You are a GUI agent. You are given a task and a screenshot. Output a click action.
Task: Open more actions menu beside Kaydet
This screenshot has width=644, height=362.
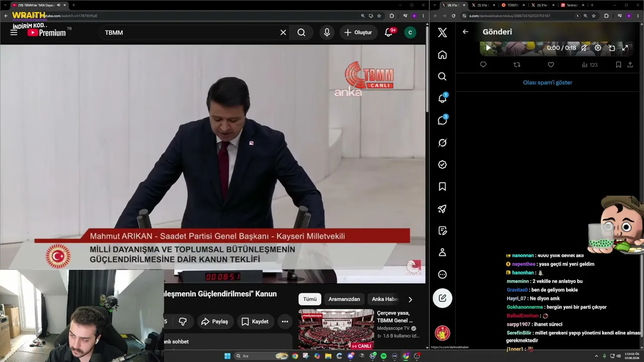(x=285, y=322)
